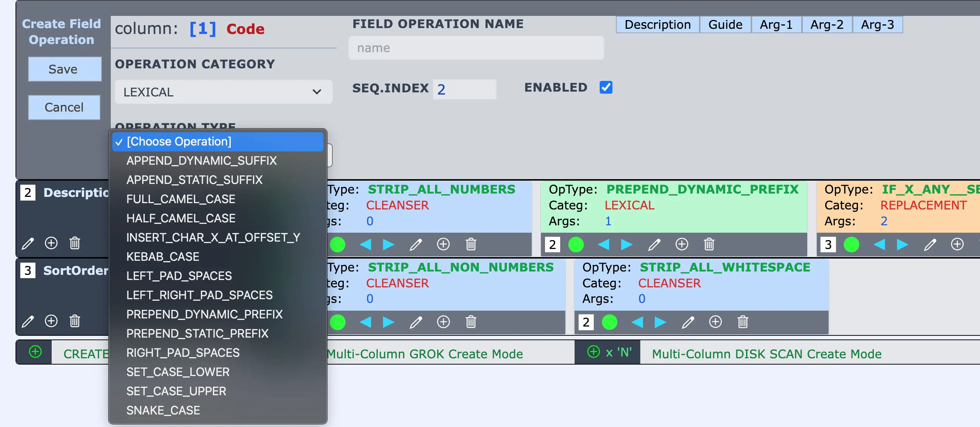Screen dimensions: 980x427
Task: Move PREPEND_DYNAMIC_PREFIX card left
Action: click(603, 244)
